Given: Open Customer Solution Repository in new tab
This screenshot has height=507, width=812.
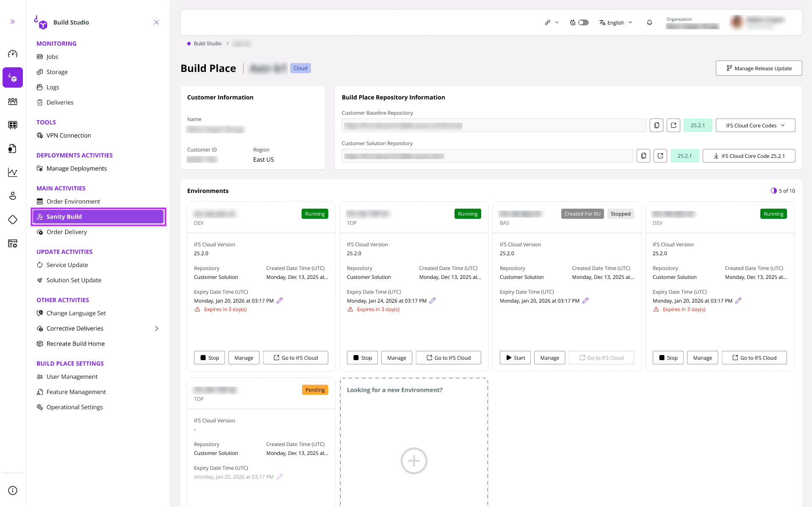Looking at the screenshot, I should (660, 156).
